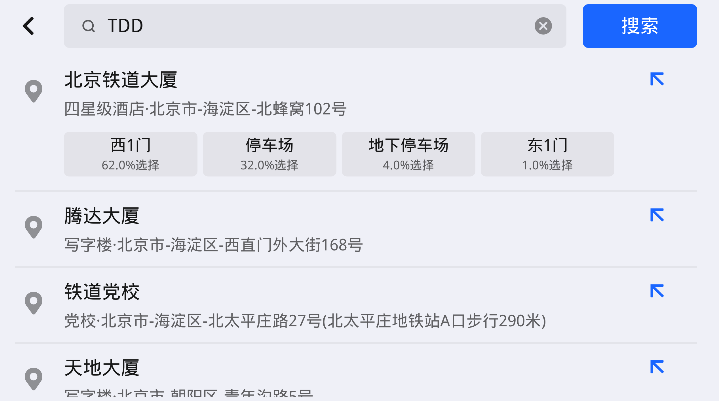Click the magnifier icon in search box
The width and height of the screenshot is (719, 401).
(89, 27)
